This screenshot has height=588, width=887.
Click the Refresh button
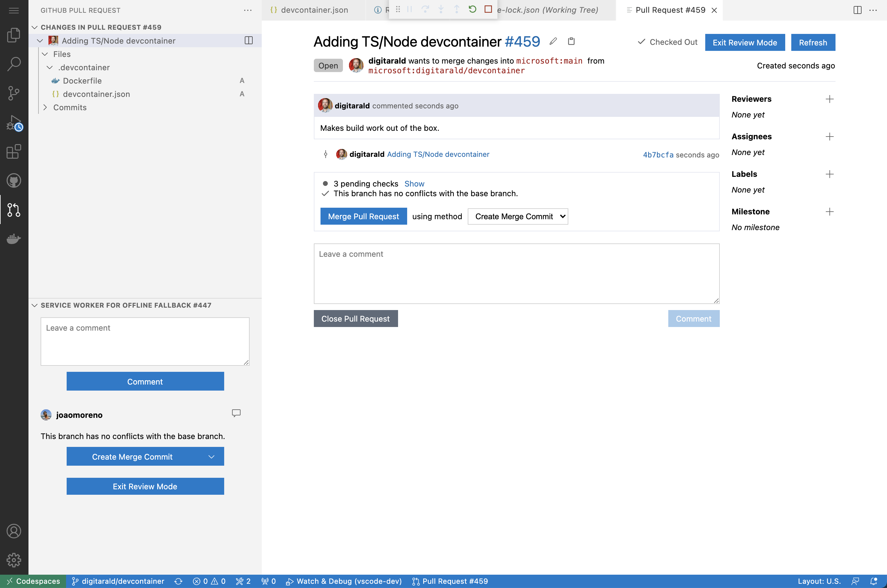coord(813,42)
